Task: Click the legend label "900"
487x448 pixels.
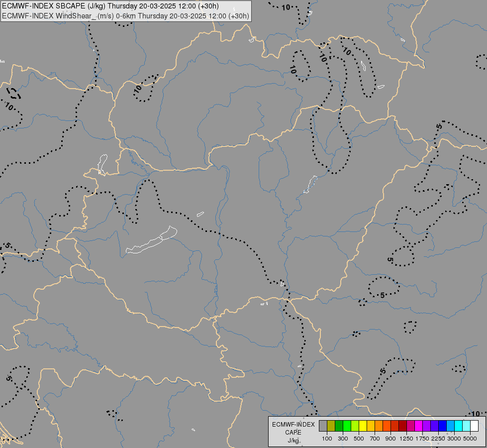Action: click(x=390, y=439)
